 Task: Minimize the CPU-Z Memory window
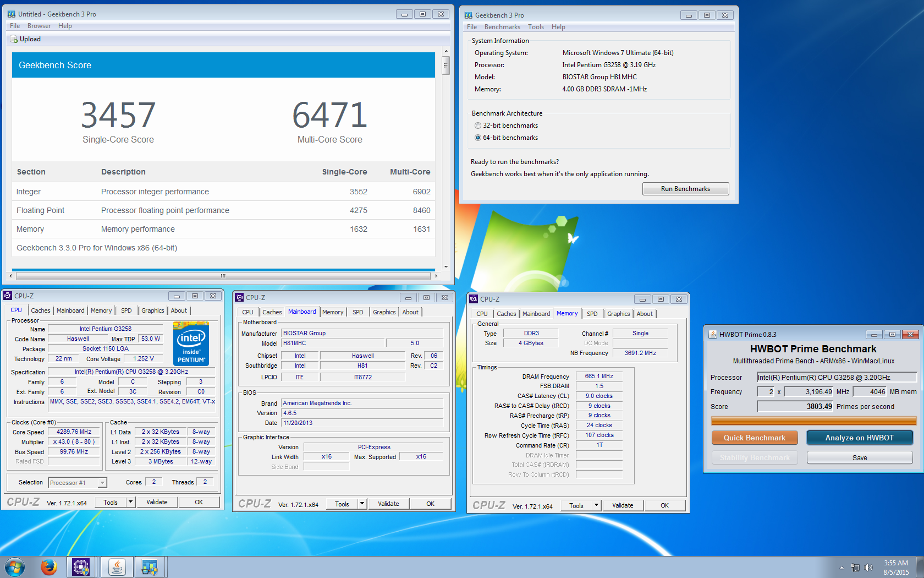pyautogui.click(x=642, y=299)
